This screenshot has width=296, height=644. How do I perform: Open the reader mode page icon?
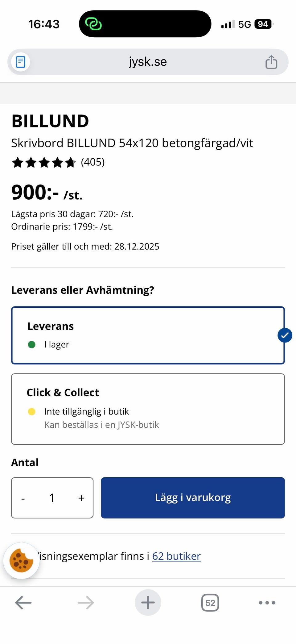pos(21,62)
